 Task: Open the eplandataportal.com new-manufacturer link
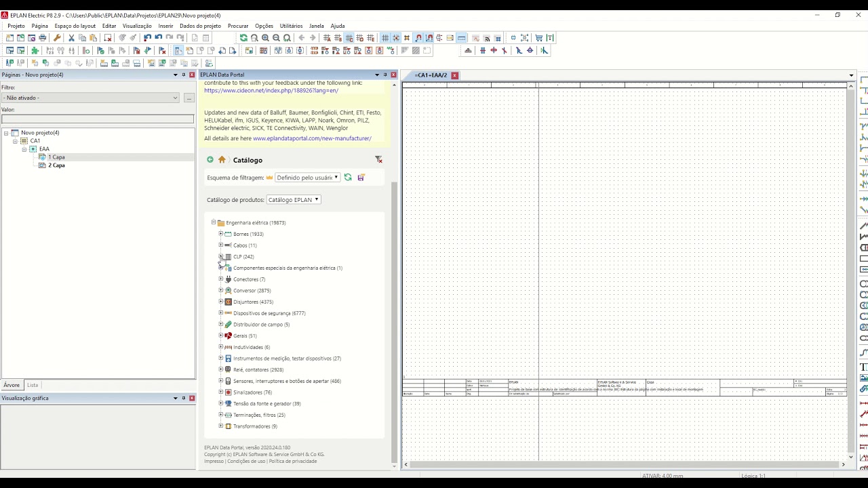312,138
